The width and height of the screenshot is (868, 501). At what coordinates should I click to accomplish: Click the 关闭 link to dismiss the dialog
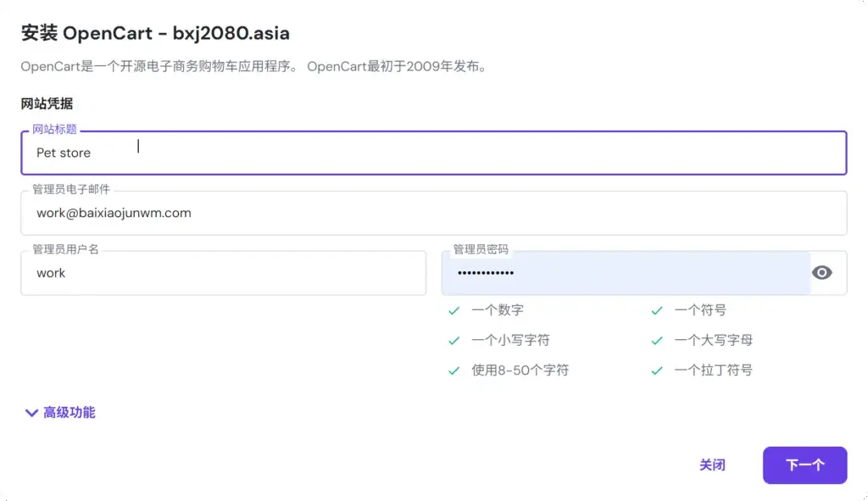(712, 465)
